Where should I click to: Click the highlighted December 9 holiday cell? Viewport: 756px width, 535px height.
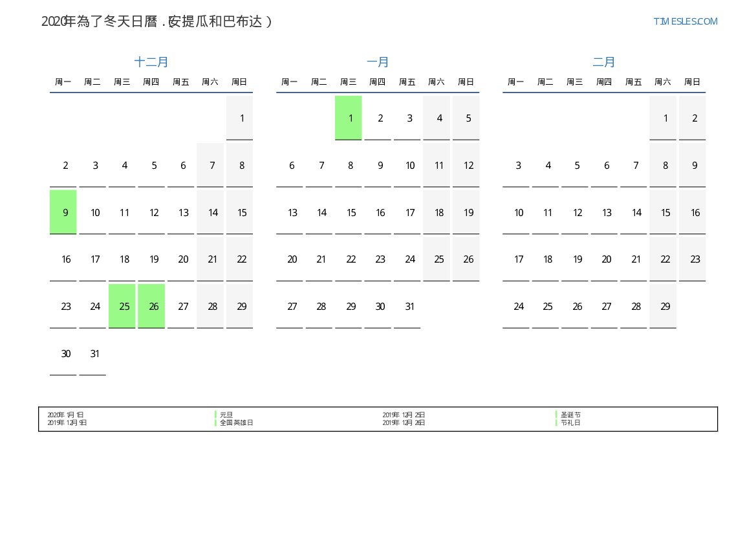63,212
